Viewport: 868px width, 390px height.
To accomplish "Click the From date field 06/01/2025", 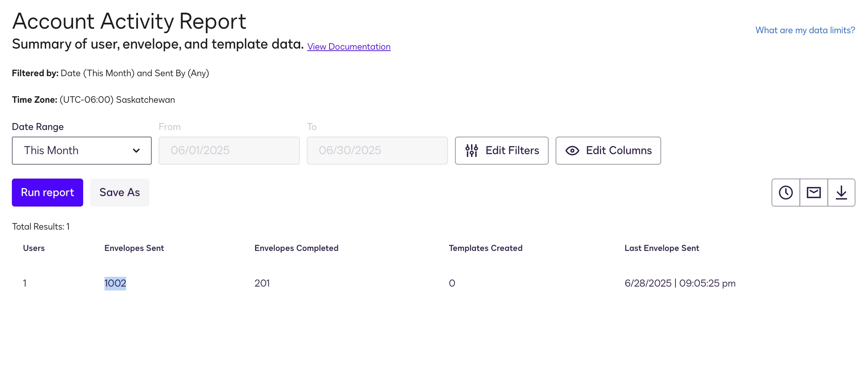I will point(229,151).
